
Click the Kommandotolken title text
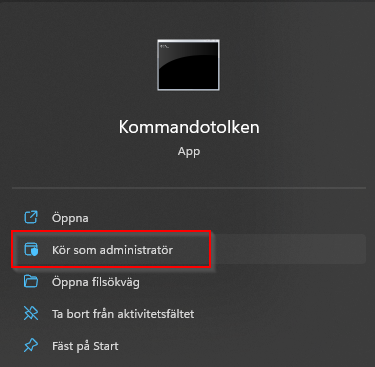[x=189, y=127]
